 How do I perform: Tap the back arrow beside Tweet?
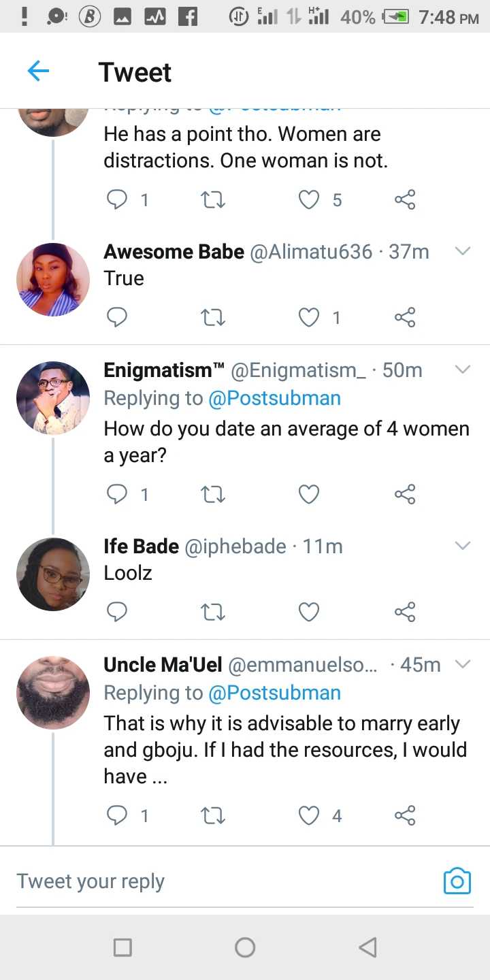coord(38,71)
